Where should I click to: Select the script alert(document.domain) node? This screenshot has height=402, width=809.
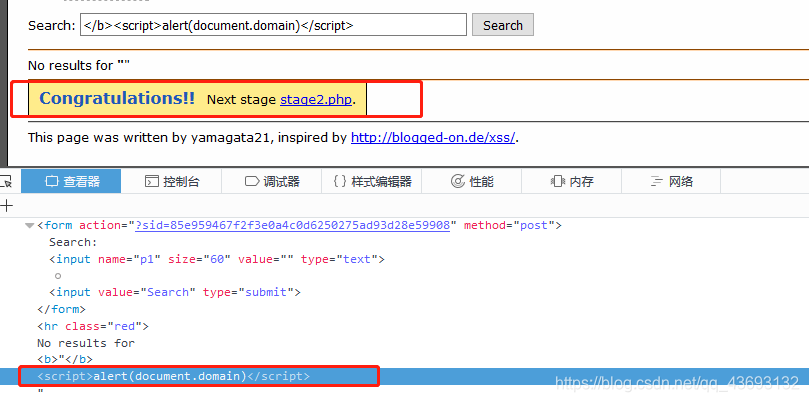[x=173, y=376]
